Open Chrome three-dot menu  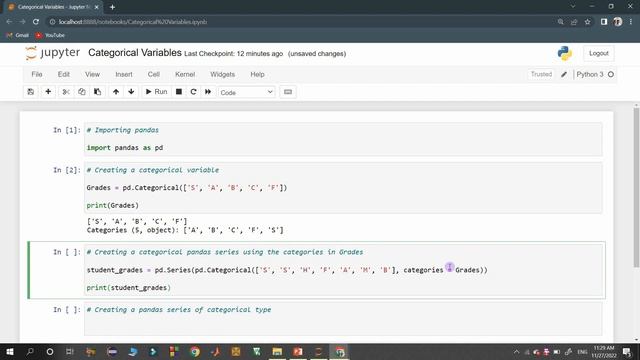[631, 22]
